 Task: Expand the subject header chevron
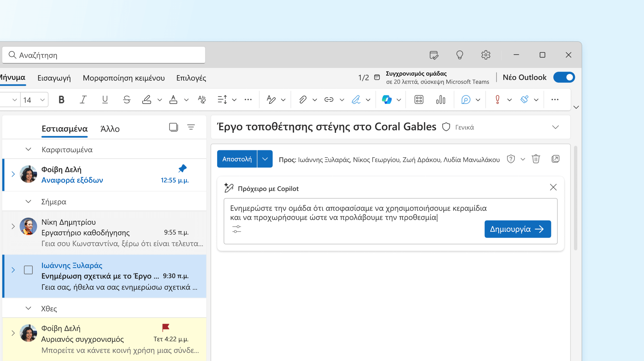coord(556,127)
